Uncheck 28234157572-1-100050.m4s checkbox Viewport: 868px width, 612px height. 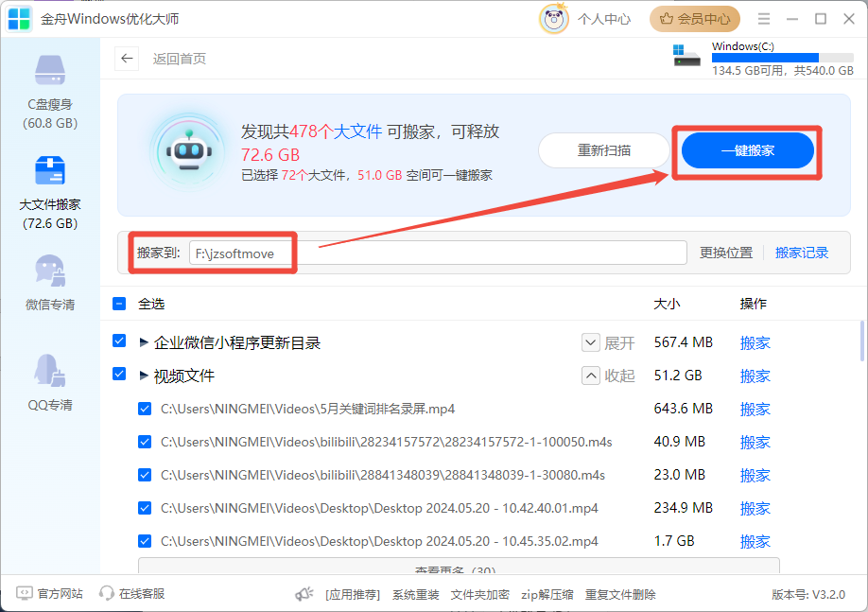click(145, 442)
